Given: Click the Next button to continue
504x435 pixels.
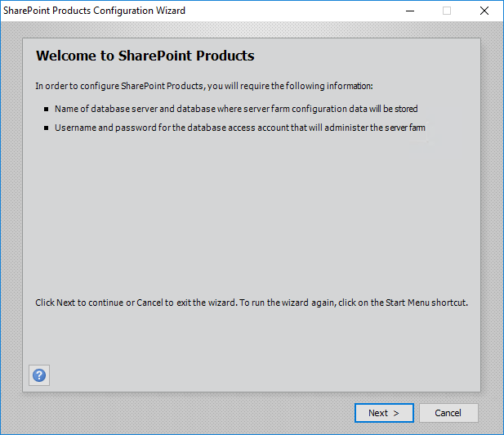Looking at the screenshot, I should click(x=384, y=413).
